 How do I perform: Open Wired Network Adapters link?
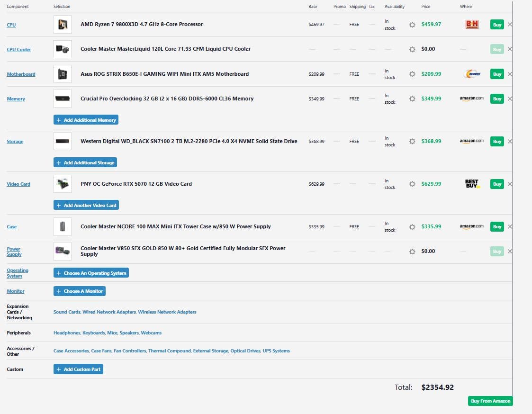(109, 312)
